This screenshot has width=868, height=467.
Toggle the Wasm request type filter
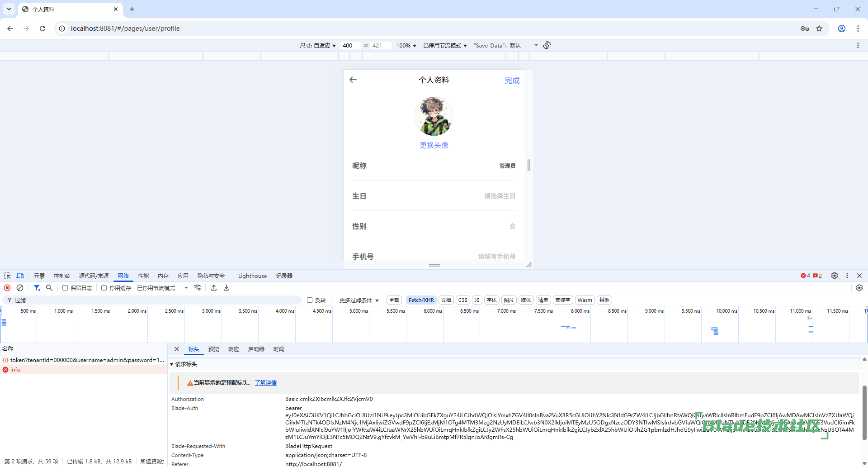coord(585,300)
